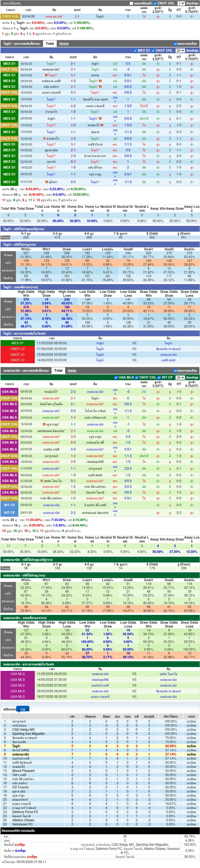This screenshot has width=200, height=868.
Task: Open the 2-1 score link in head-to-head row
Action: click(77, 16)
